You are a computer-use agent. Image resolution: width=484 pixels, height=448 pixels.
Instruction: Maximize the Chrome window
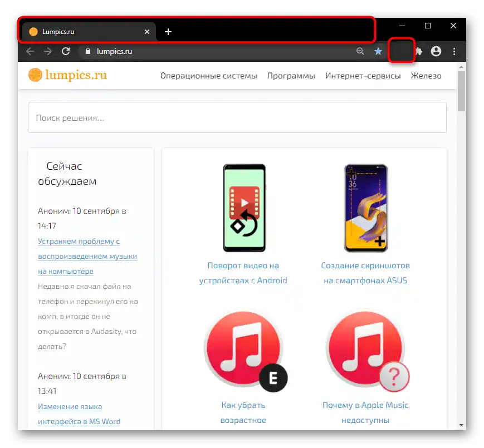428,26
